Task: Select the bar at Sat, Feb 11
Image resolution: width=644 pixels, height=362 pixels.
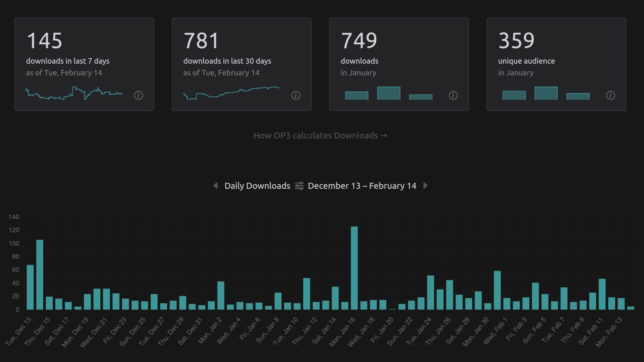Action: pyautogui.click(x=602, y=294)
